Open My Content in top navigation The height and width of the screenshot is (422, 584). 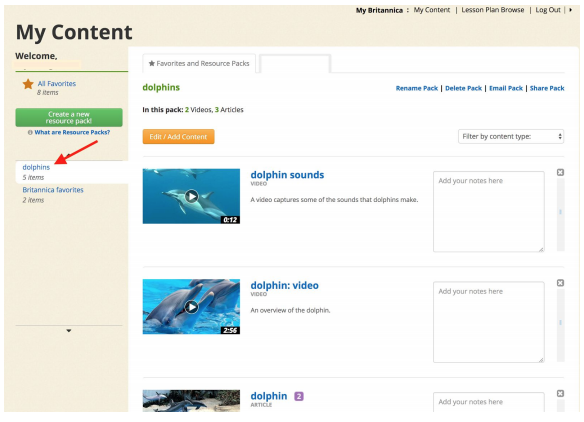(x=432, y=10)
